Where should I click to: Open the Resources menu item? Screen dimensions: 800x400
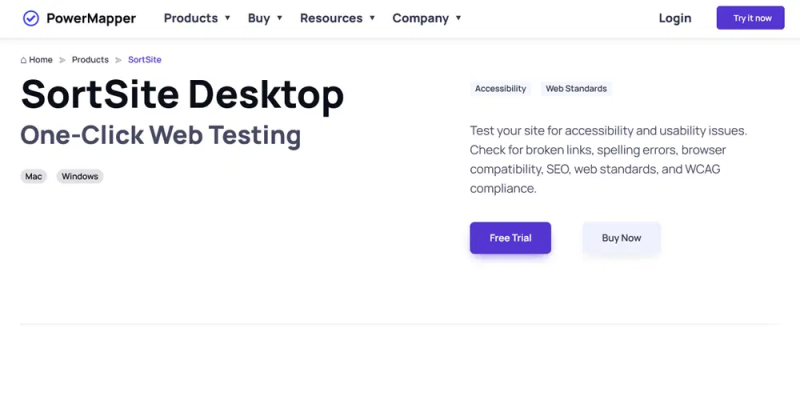point(331,18)
